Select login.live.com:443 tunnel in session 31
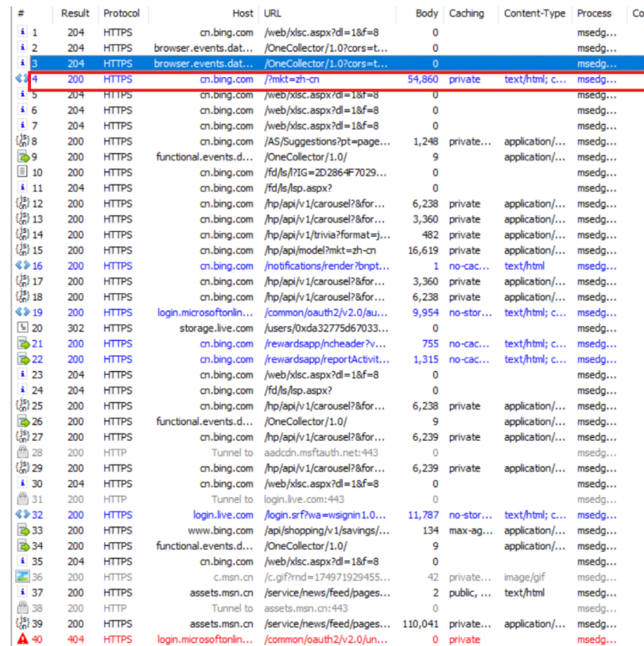 (x=304, y=499)
